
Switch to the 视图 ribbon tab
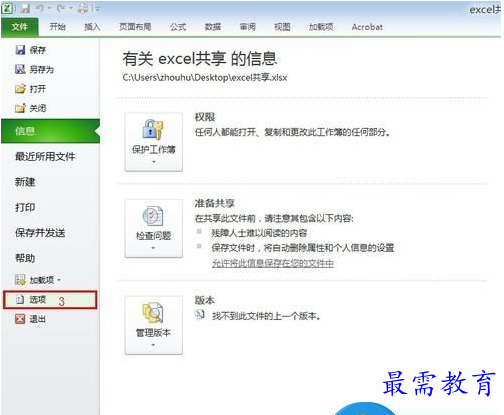282,27
